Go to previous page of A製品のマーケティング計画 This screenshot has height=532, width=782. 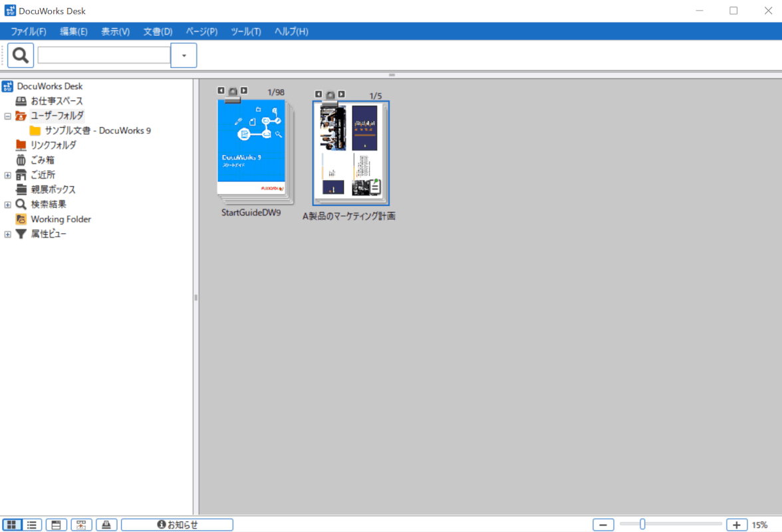[319, 94]
